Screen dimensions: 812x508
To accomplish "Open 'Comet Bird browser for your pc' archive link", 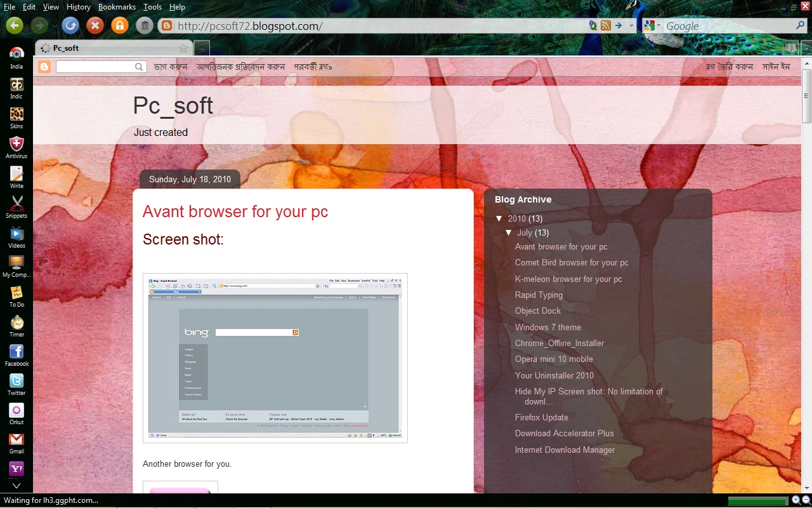I will (572, 262).
